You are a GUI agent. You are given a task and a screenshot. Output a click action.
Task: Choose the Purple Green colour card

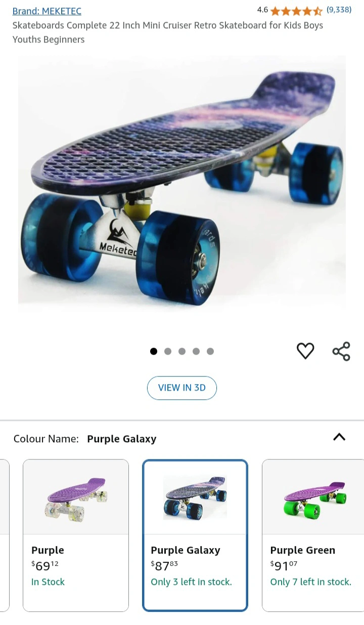point(313,535)
